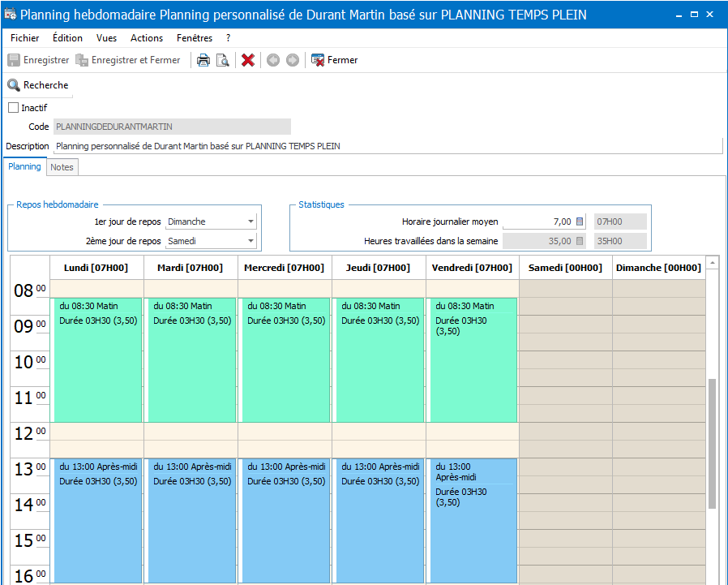Toggle the Inactif checkbox

pos(14,108)
